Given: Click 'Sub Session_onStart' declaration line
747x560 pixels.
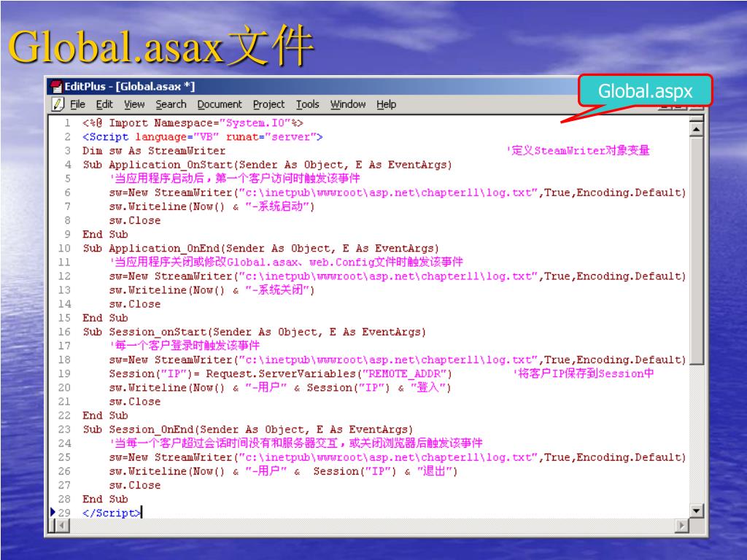Looking at the screenshot, I should [254, 332].
